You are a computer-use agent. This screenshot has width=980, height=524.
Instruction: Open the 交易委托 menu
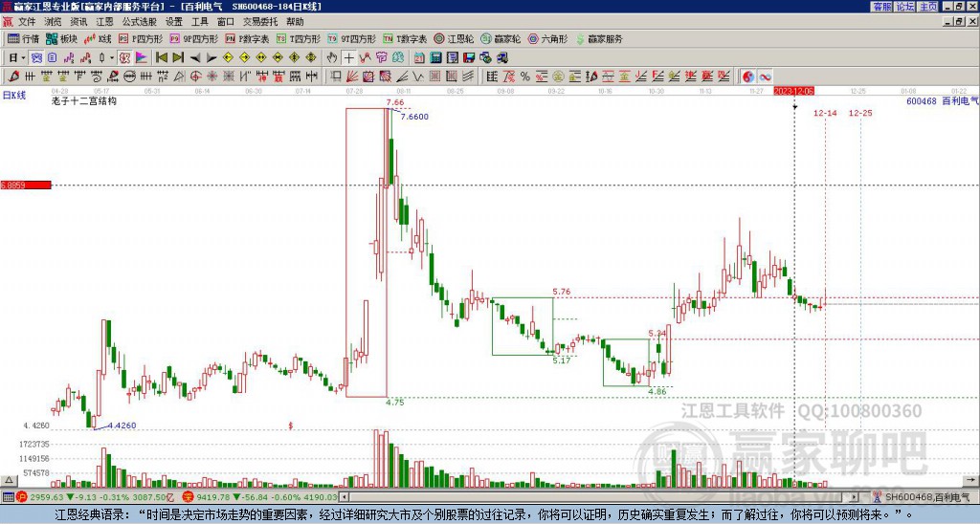[260, 22]
